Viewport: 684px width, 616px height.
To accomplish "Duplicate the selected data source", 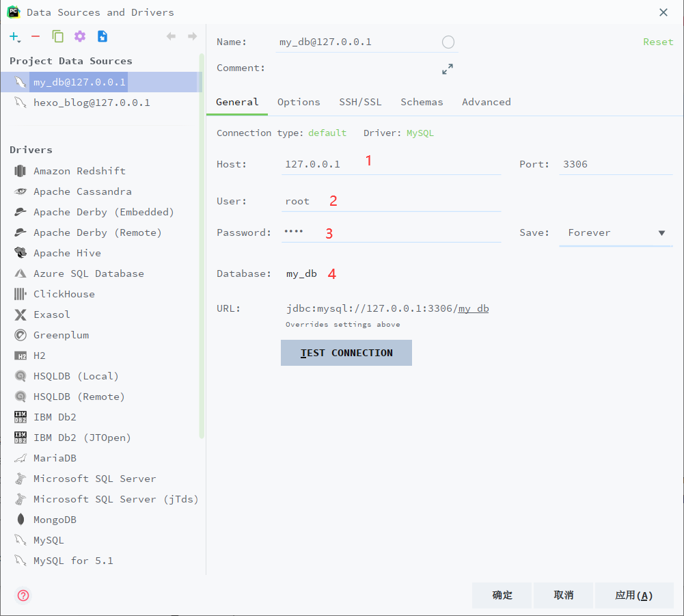I will tap(57, 36).
